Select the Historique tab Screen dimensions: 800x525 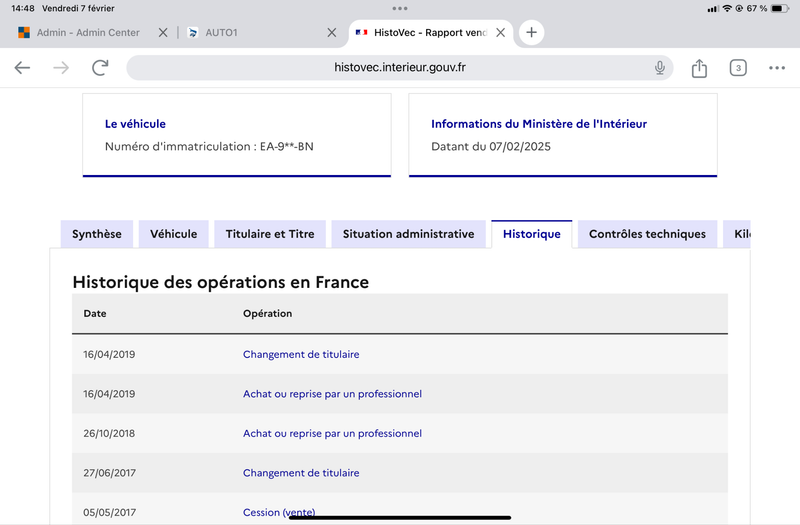coord(532,234)
